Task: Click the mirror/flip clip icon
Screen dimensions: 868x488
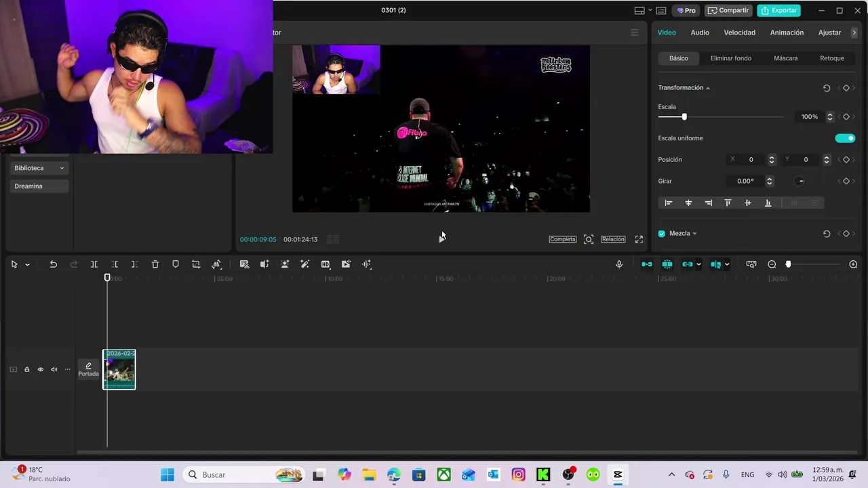Action: click(216, 264)
